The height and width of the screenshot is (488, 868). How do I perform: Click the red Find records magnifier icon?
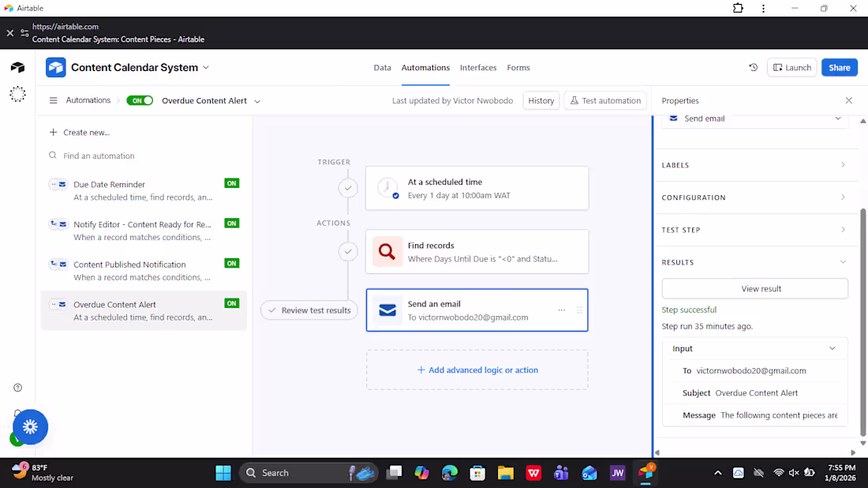pos(387,251)
